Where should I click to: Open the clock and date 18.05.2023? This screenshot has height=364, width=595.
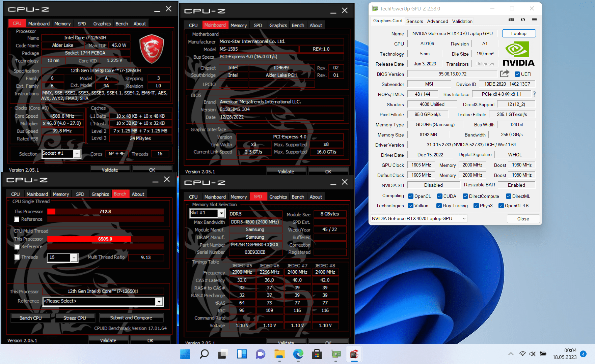[565, 354]
